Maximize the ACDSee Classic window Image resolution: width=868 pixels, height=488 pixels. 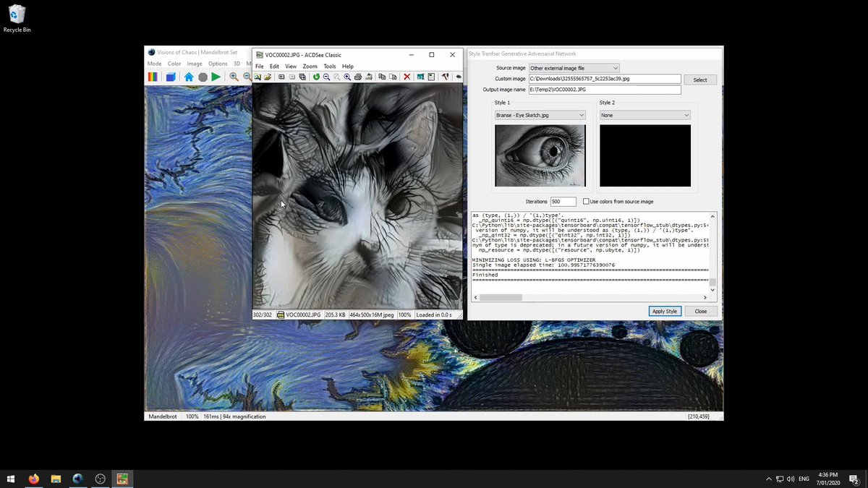tap(432, 55)
